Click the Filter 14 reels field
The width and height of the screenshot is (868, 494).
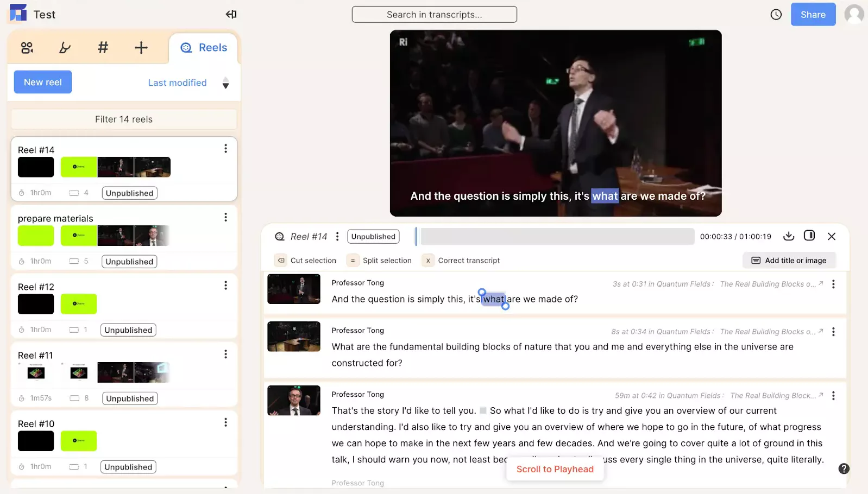(x=124, y=119)
